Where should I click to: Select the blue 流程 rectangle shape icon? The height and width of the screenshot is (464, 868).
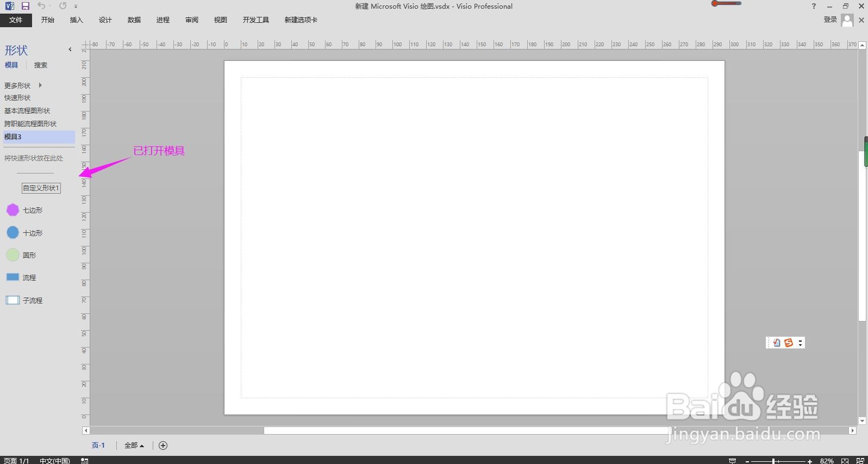point(13,277)
